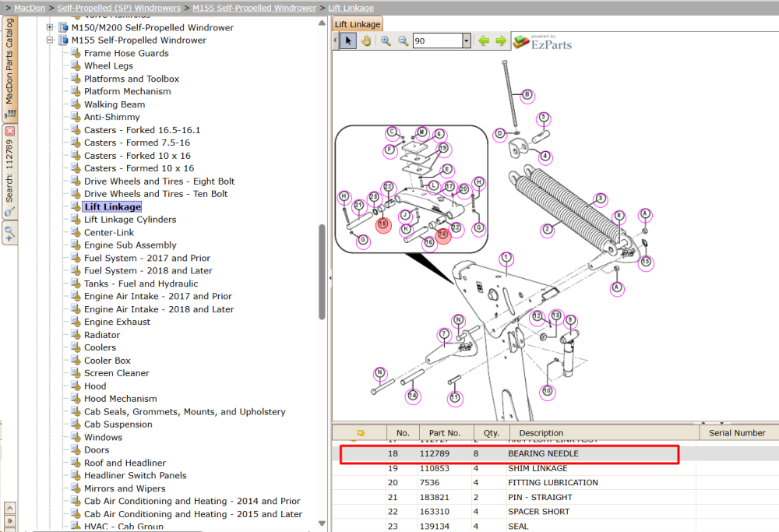Open Walking Beam section
The height and width of the screenshot is (532, 779).
click(115, 104)
